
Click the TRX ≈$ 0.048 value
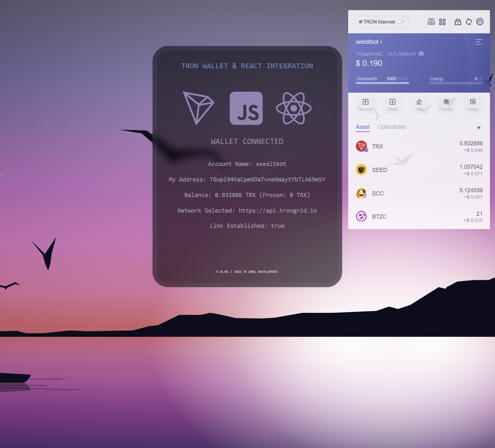(x=473, y=150)
